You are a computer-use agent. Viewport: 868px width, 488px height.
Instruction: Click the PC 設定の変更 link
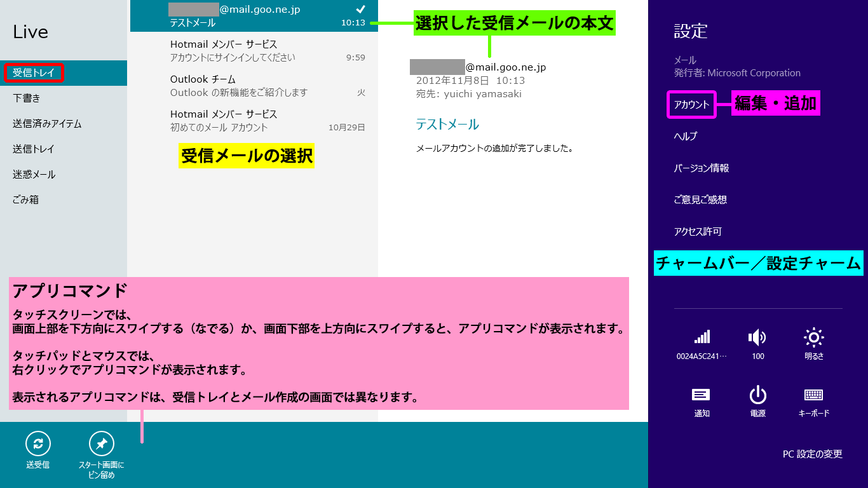pyautogui.click(x=812, y=454)
